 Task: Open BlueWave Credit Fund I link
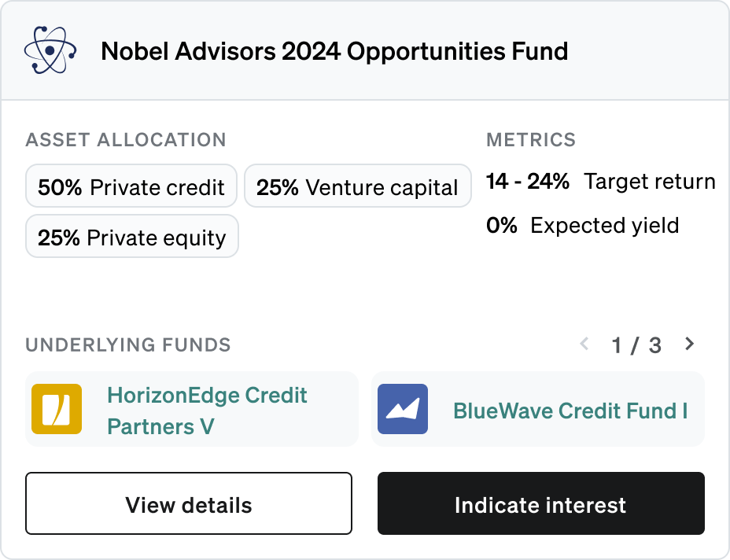point(570,411)
